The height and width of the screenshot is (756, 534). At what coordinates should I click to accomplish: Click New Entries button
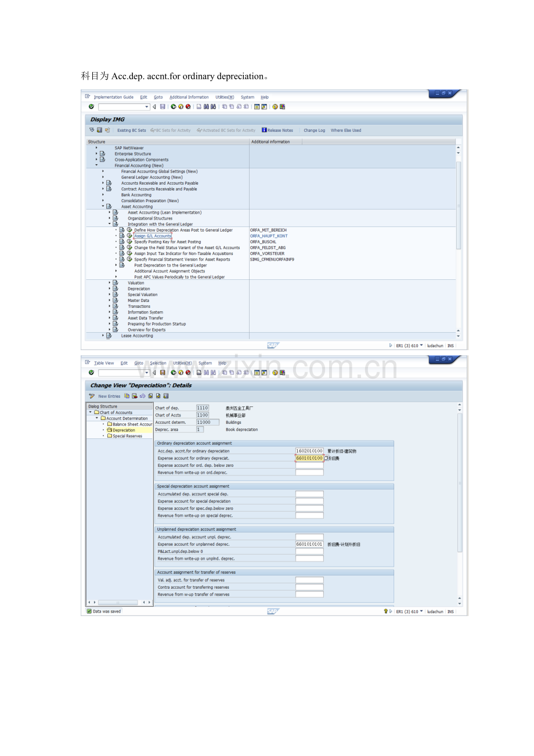[109, 397]
